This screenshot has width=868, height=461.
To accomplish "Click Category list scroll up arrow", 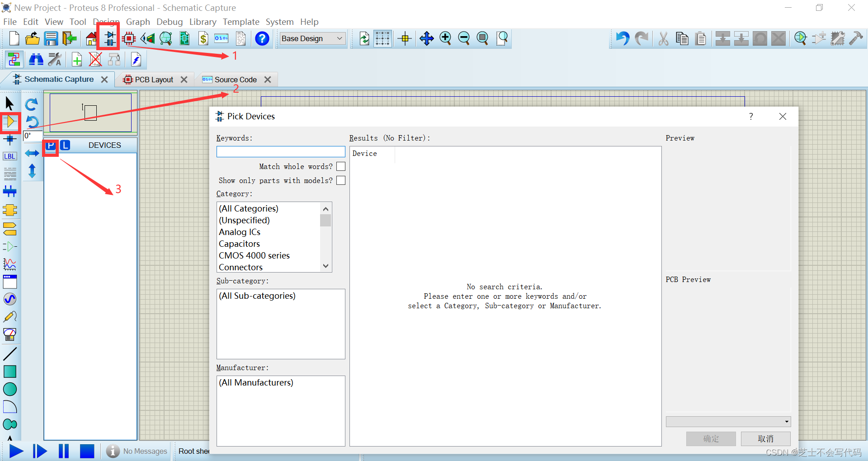I will [325, 209].
